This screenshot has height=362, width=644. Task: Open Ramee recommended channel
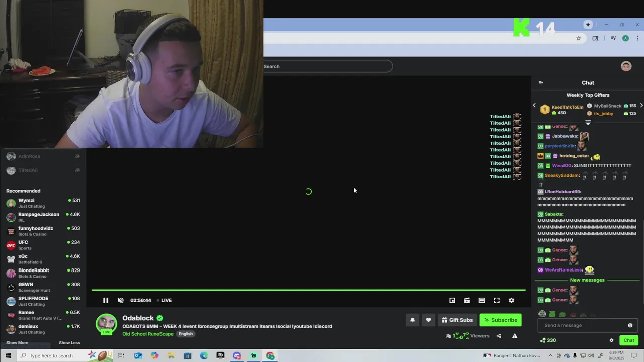coord(43,315)
